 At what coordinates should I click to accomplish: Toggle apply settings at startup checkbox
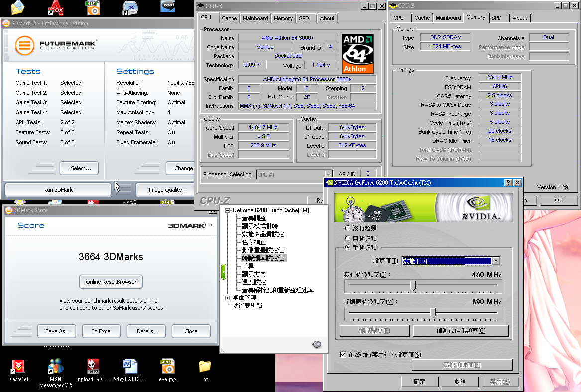coord(343,354)
